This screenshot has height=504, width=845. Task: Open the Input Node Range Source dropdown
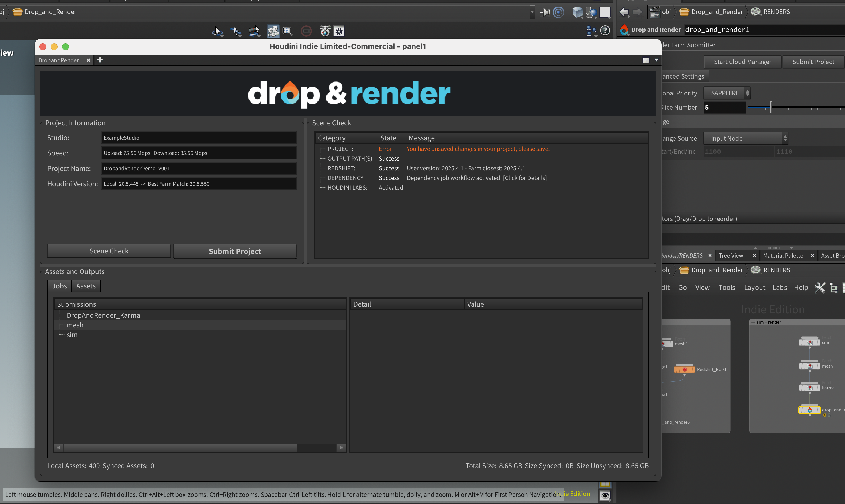[746, 138]
